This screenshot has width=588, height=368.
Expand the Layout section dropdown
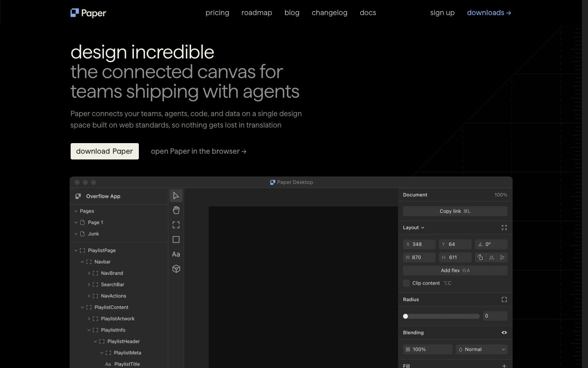[413, 228]
